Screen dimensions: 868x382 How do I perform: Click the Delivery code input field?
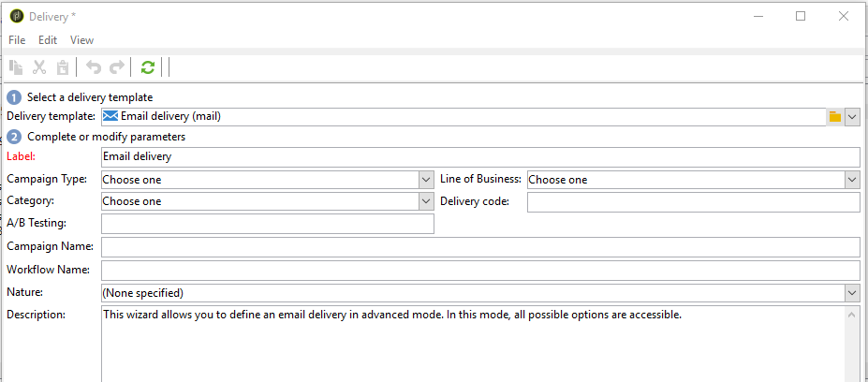tap(693, 201)
